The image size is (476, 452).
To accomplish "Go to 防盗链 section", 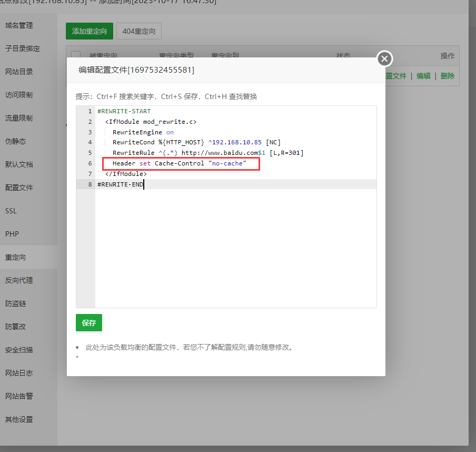I will (x=15, y=303).
